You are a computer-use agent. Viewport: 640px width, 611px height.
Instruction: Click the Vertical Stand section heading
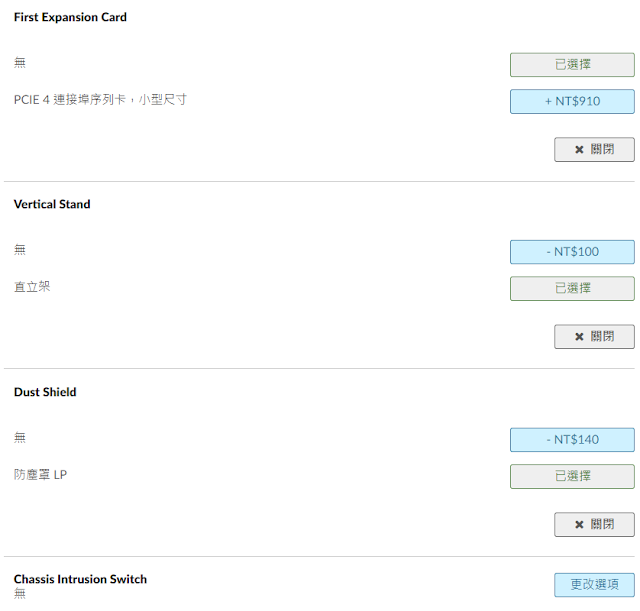pos(52,204)
